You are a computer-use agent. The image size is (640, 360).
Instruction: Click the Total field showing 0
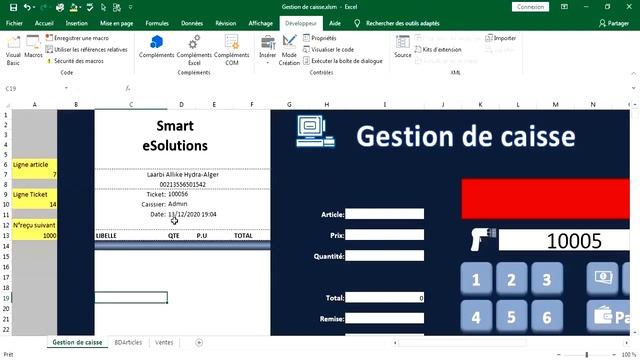[384, 298]
